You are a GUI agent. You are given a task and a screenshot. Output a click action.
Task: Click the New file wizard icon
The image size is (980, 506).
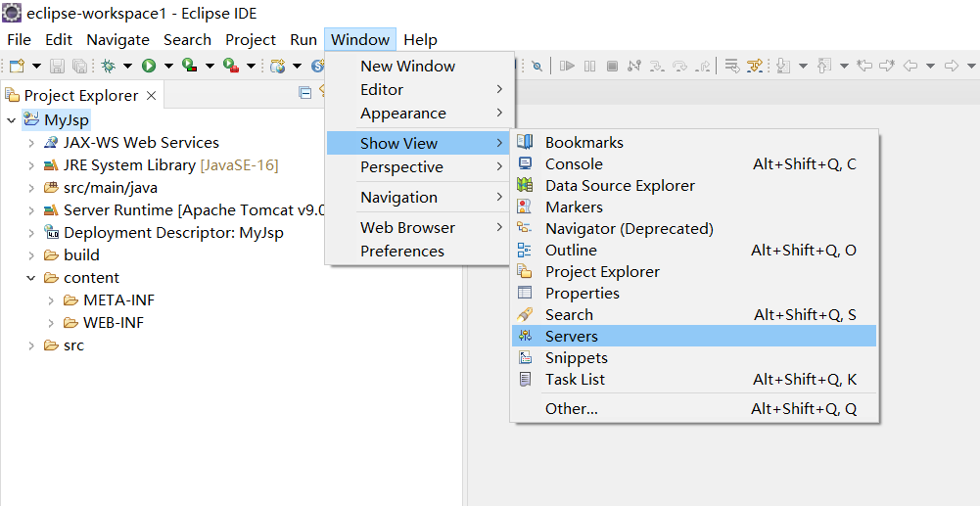point(17,66)
